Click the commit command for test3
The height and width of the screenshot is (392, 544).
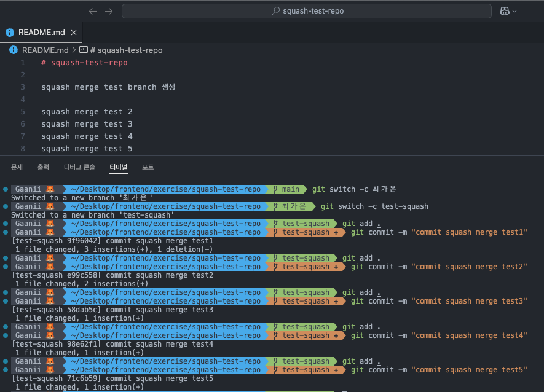439,301
